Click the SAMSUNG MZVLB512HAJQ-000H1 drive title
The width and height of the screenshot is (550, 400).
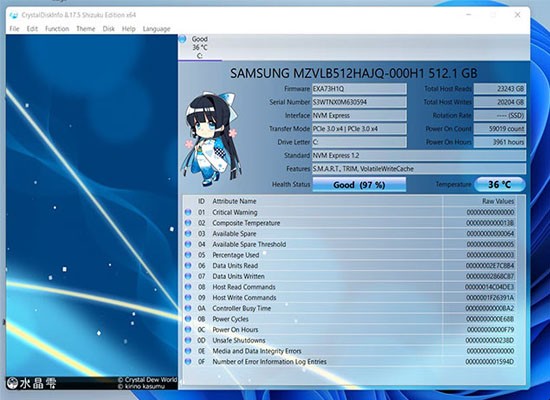[x=354, y=73]
